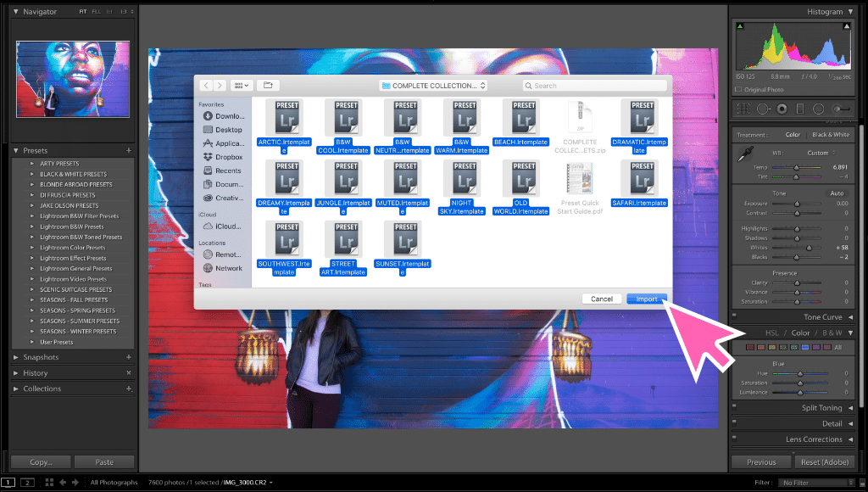This screenshot has width=868, height=492.
Task: Create new folder in file dialog
Action: click(268, 86)
